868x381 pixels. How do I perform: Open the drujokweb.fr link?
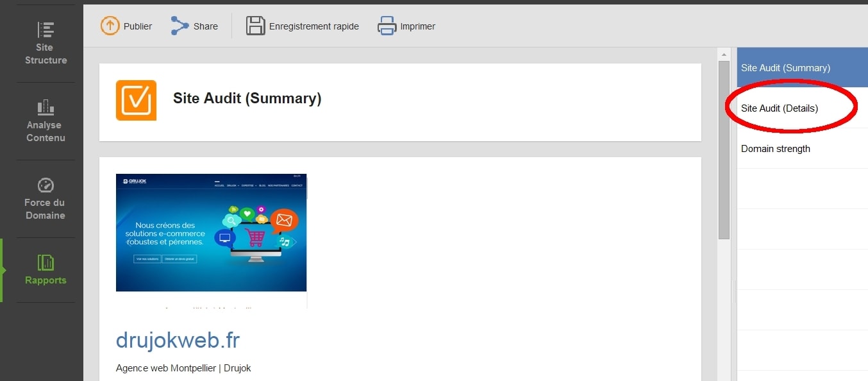(178, 340)
